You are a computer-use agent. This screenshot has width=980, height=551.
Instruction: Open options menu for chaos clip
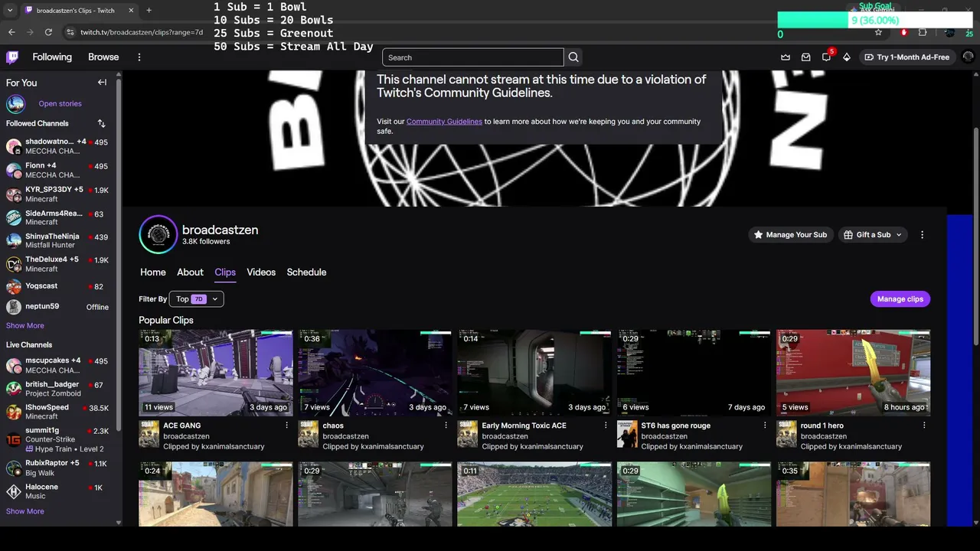coord(446,425)
